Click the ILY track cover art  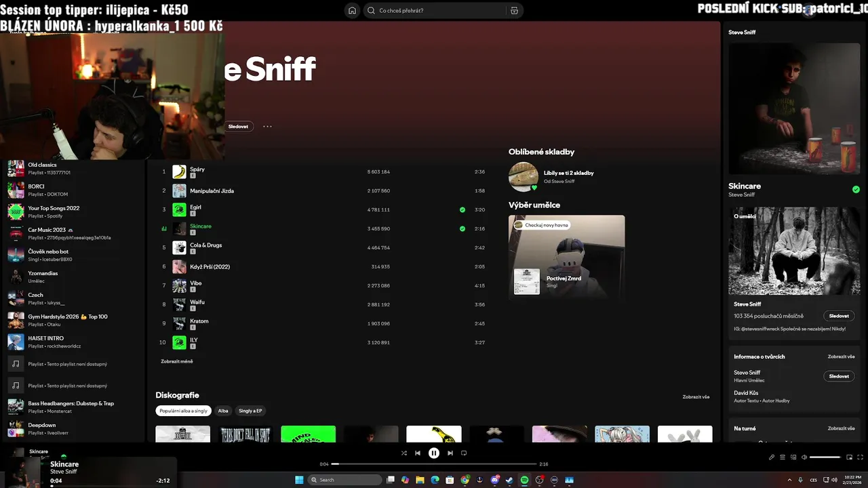(x=179, y=342)
